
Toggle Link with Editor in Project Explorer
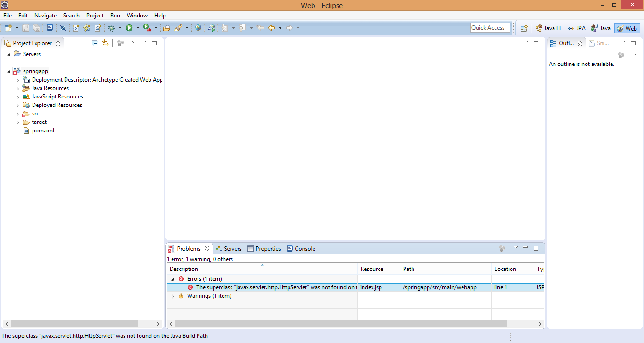click(106, 43)
